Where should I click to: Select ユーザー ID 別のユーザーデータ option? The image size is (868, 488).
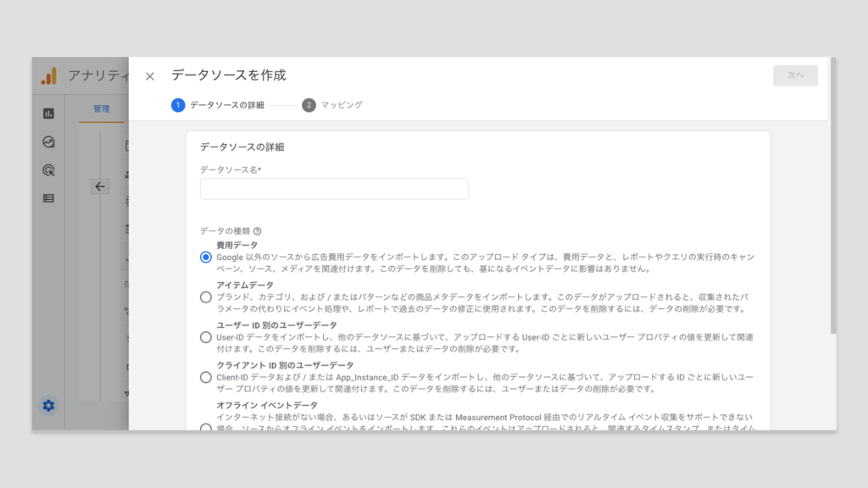point(206,337)
